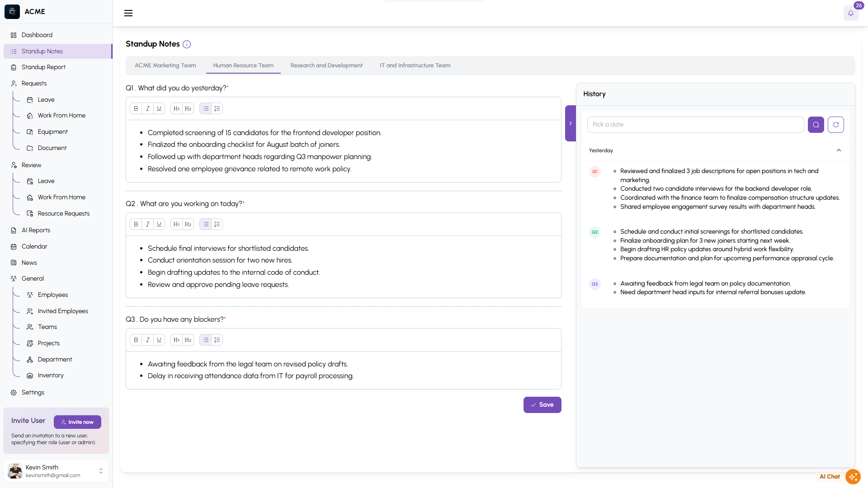The width and height of the screenshot is (868, 488).
Task: Collapse the History side panel arrow
Action: pyautogui.click(x=570, y=123)
